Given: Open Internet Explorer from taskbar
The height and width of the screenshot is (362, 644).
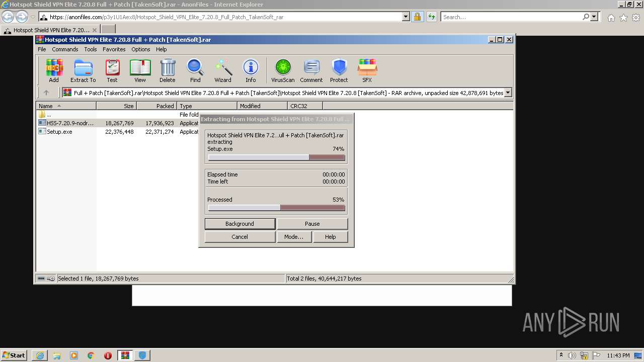Looking at the screenshot, I should click(x=40, y=355).
